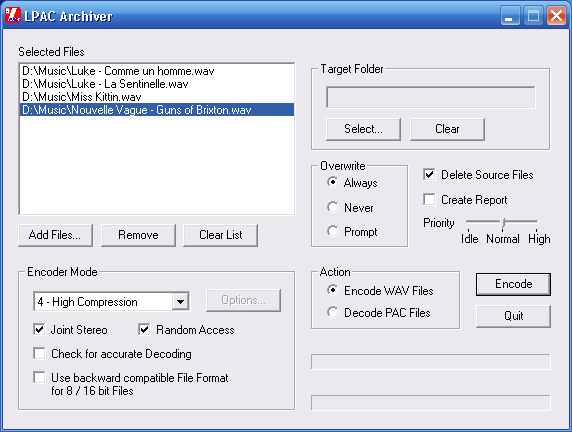The height and width of the screenshot is (432, 572).
Task: Select the Miss Kittin.wav file
Action: (x=156, y=97)
